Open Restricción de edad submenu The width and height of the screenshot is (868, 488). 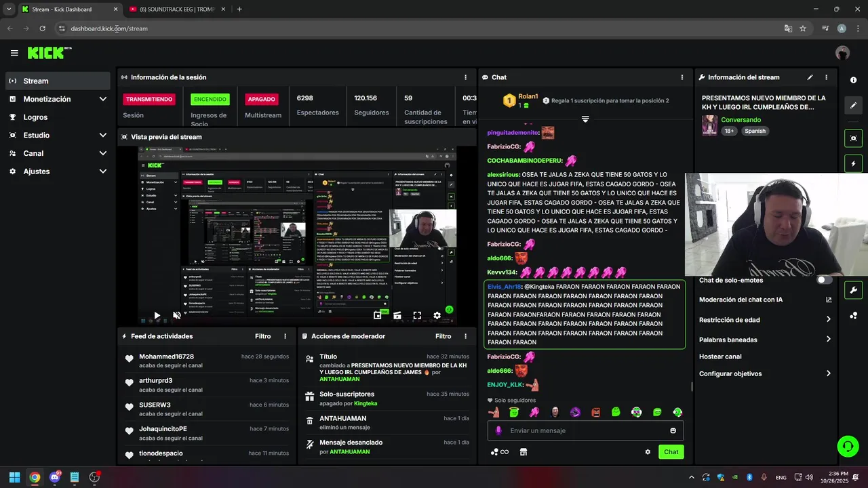765,320
